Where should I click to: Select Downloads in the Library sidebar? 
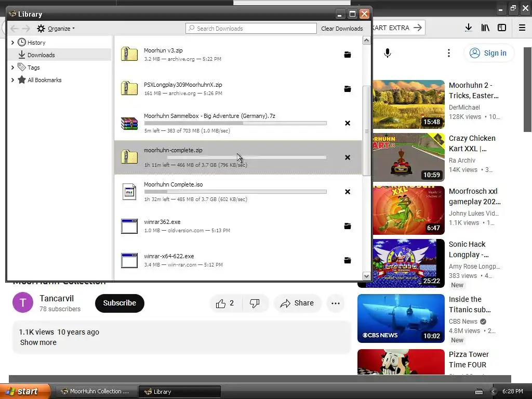(60, 55)
